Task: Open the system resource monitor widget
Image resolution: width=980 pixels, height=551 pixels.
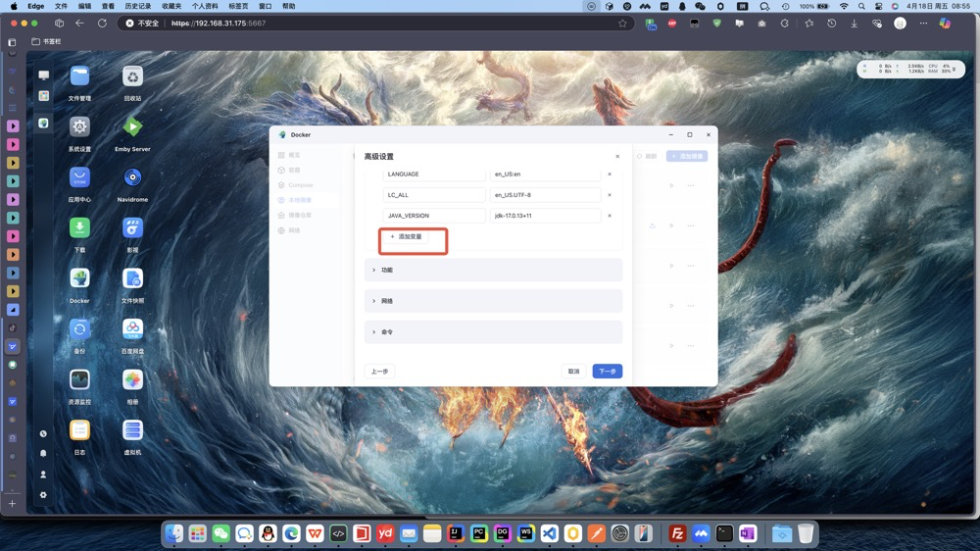Action: pyautogui.click(x=910, y=69)
